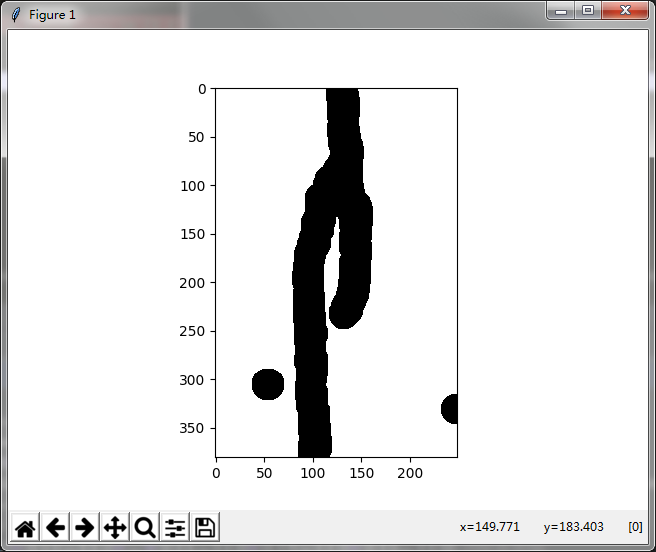
Task: Open the Configure subplots dialog
Action: 175,527
